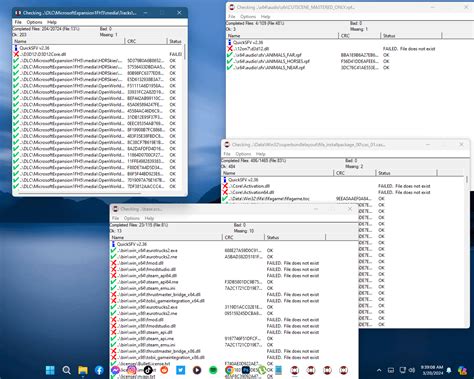Open taskbar Search
Screen dimensions: 474x379
click(67, 370)
